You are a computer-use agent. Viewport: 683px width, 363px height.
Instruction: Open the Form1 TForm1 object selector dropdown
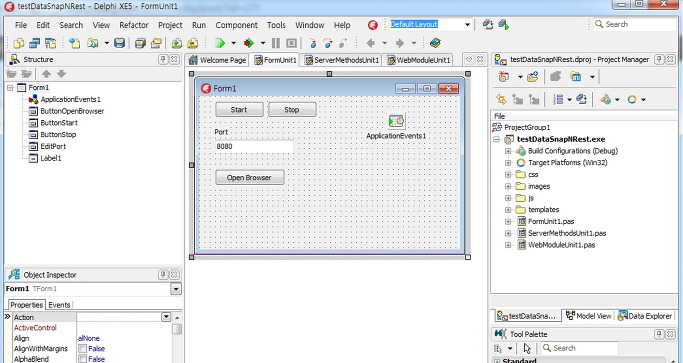[x=176, y=288]
